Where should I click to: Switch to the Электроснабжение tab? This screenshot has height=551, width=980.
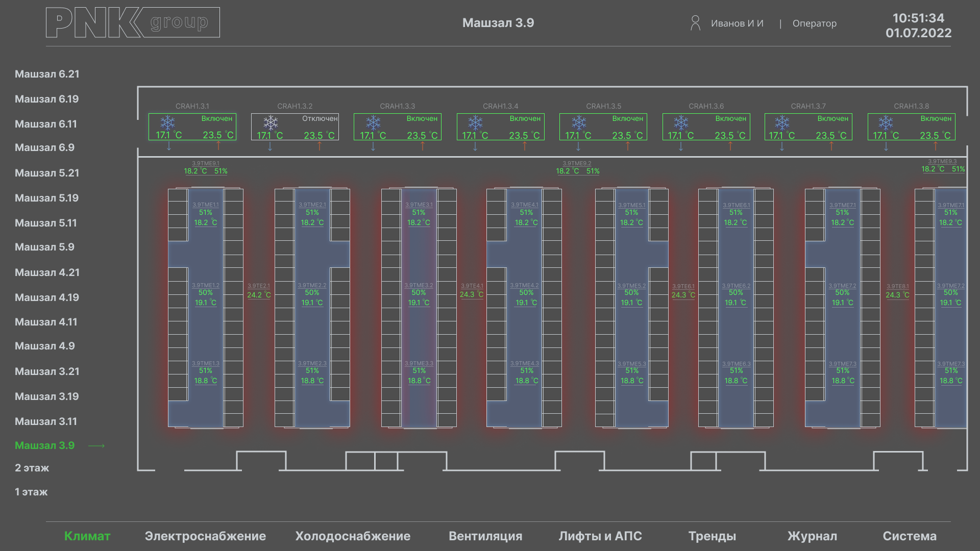click(205, 536)
